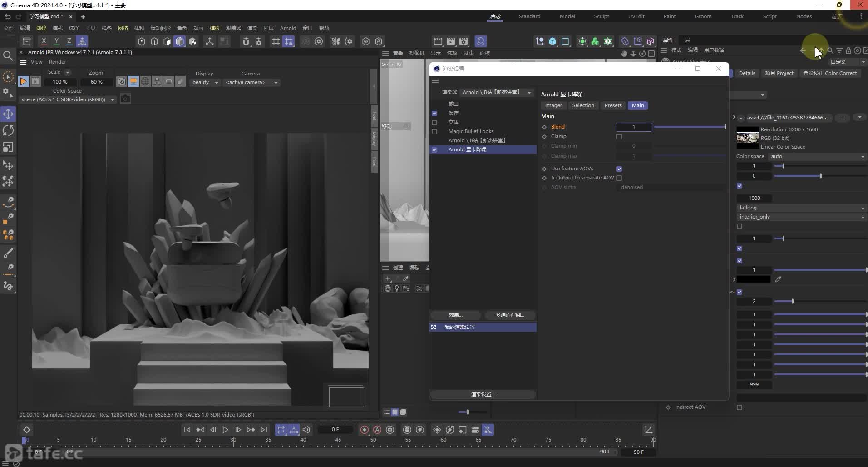This screenshot has width=868, height=467.
Task: Go to the start of the timeline
Action: [187, 430]
